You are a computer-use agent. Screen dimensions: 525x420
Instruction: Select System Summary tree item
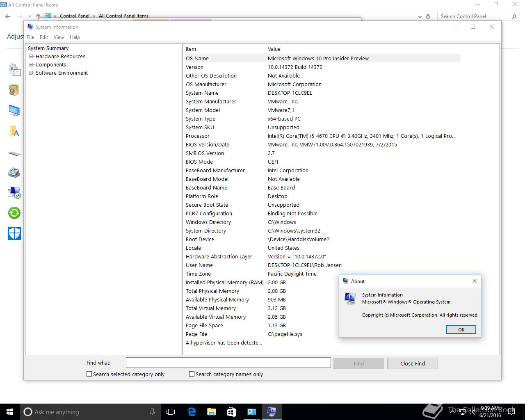tap(48, 48)
